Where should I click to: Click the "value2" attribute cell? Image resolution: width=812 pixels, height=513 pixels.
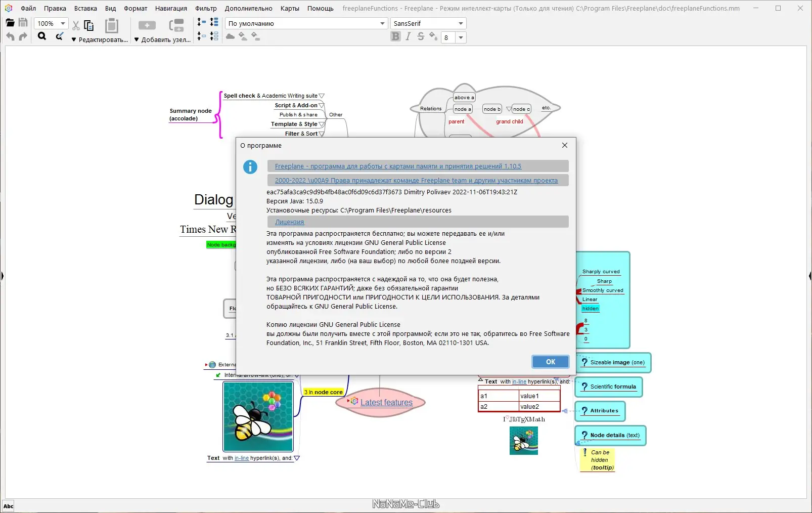tap(539, 406)
